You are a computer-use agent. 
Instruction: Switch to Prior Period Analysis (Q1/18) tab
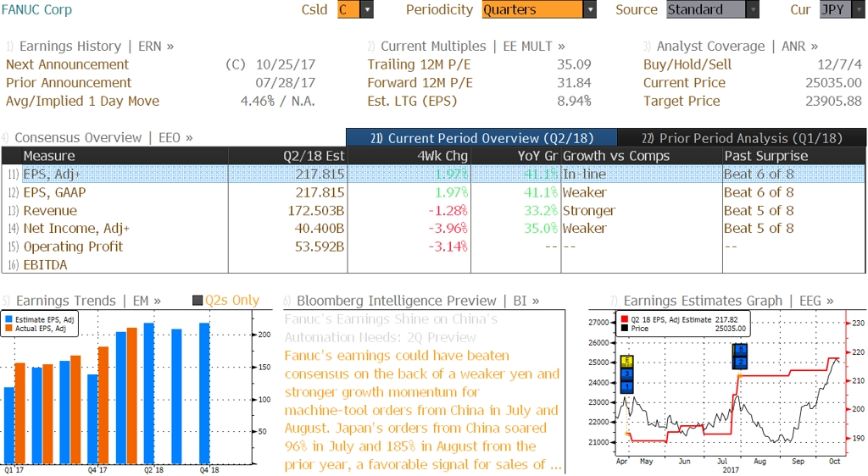(x=742, y=138)
